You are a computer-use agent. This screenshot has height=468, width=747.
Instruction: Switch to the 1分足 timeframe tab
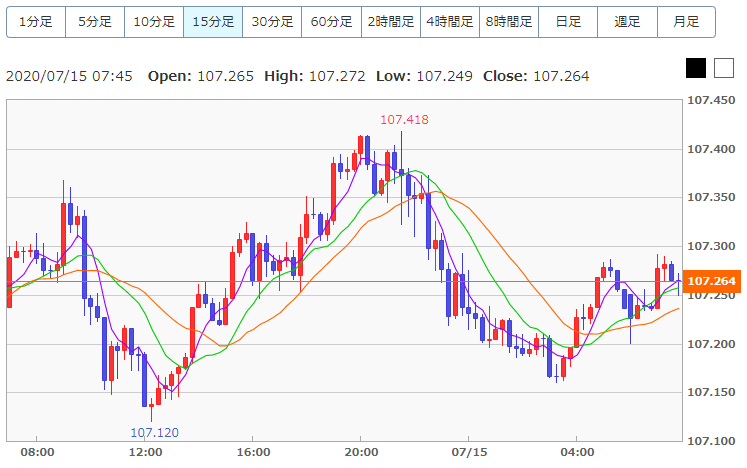pos(36,22)
